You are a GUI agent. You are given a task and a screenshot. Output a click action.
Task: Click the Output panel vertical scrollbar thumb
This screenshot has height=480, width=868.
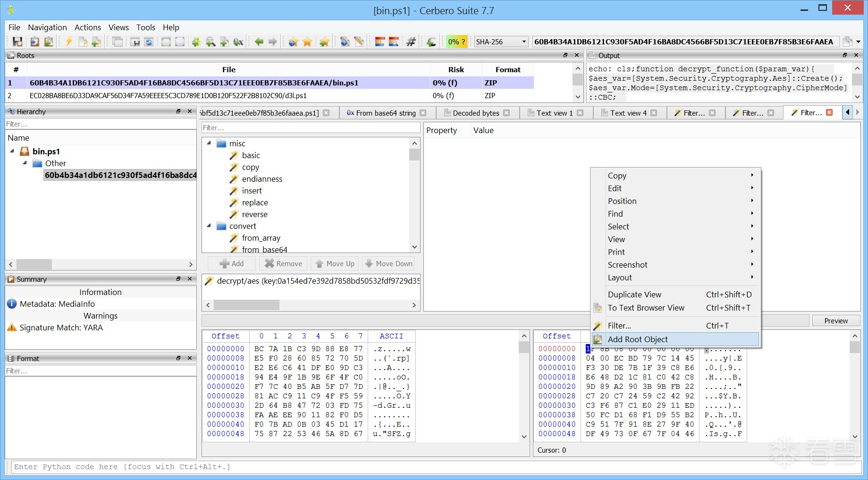pyautogui.click(x=857, y=78)
